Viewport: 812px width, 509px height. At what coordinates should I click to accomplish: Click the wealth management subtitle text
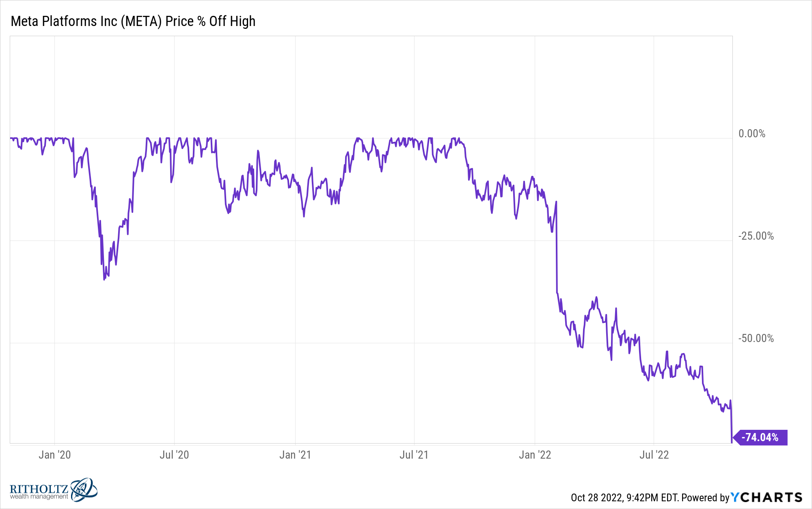tap(39, 496)
